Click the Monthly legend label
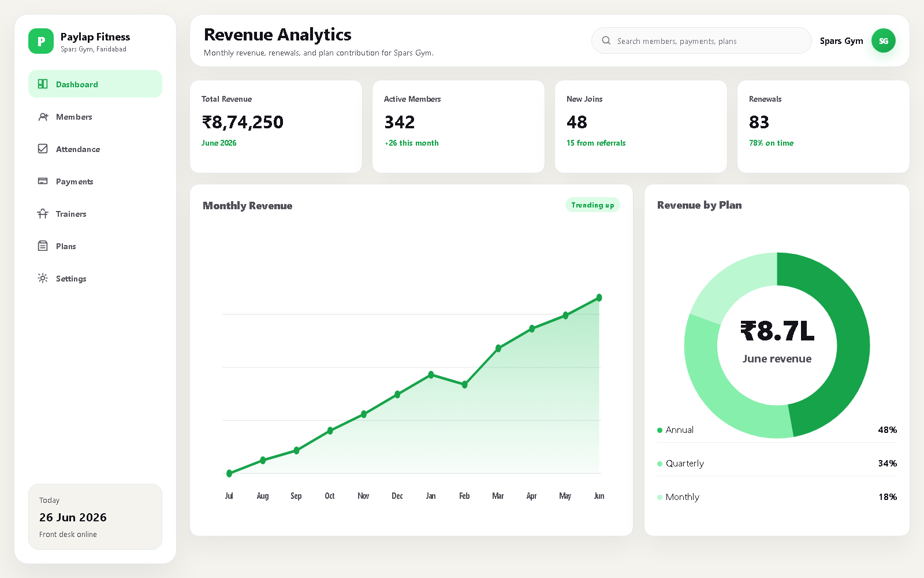The width and height of the screenshot is (924, 578). [683, 497]
